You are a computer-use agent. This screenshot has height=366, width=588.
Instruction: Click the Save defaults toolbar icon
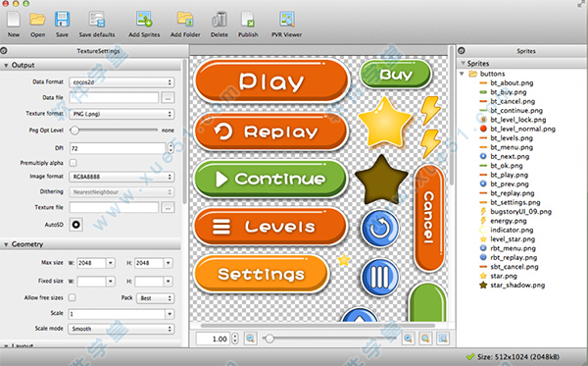(x=97, y=20)
